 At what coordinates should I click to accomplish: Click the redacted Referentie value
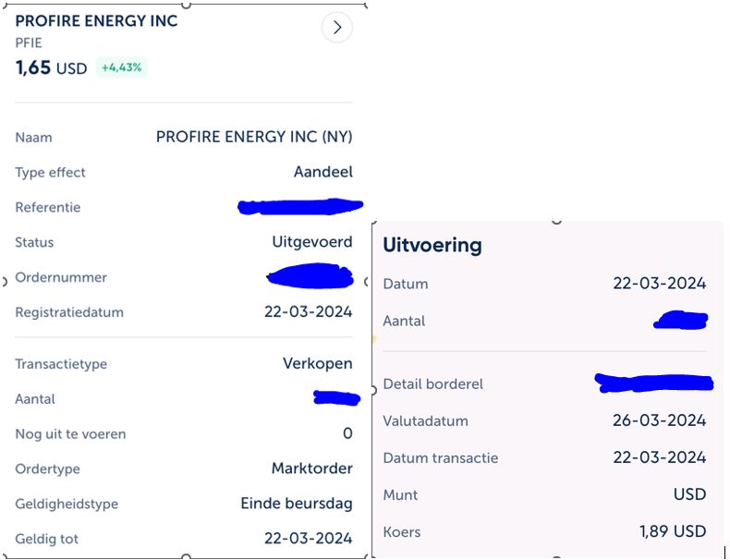click(x=300, y=207)
